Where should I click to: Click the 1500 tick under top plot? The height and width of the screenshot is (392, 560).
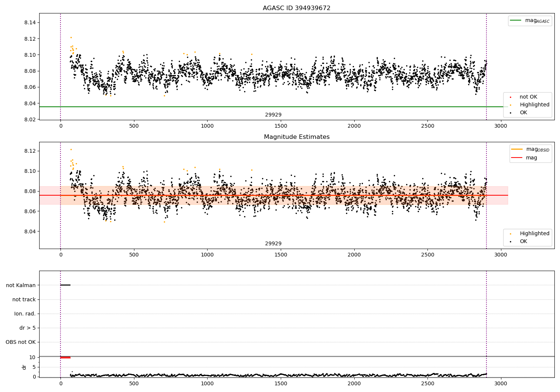tap(281, 126)
